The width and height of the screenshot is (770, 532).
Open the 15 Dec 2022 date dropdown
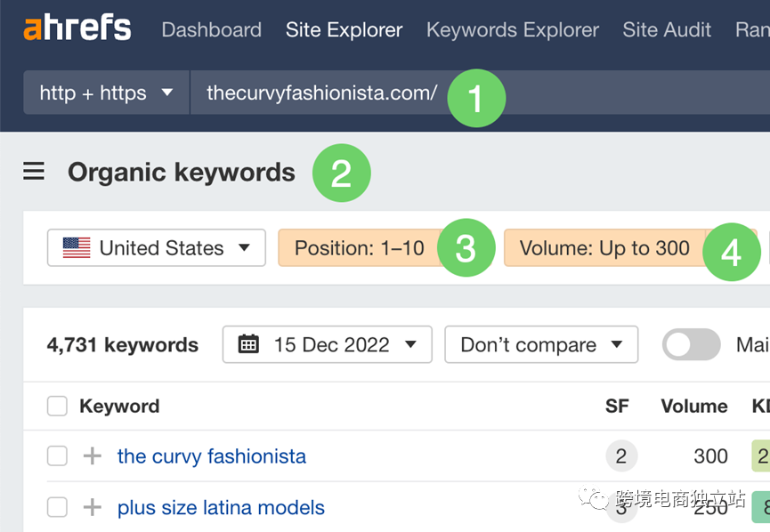(x=327, y=344)
